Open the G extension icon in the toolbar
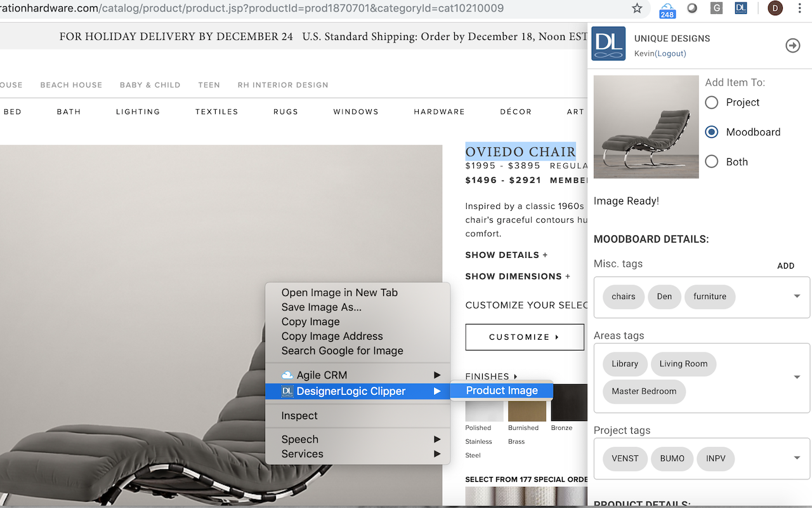This screenshot has width=812, height=508. 717,8
